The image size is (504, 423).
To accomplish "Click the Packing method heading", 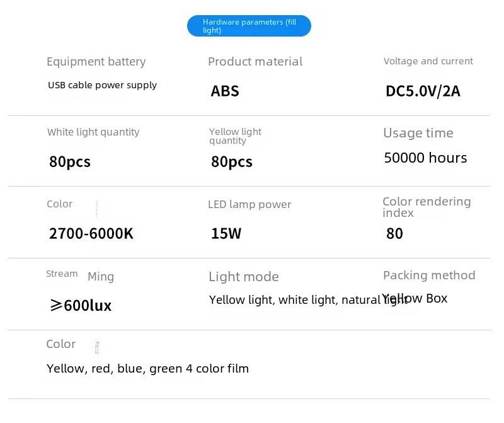I will coord(429,275).
